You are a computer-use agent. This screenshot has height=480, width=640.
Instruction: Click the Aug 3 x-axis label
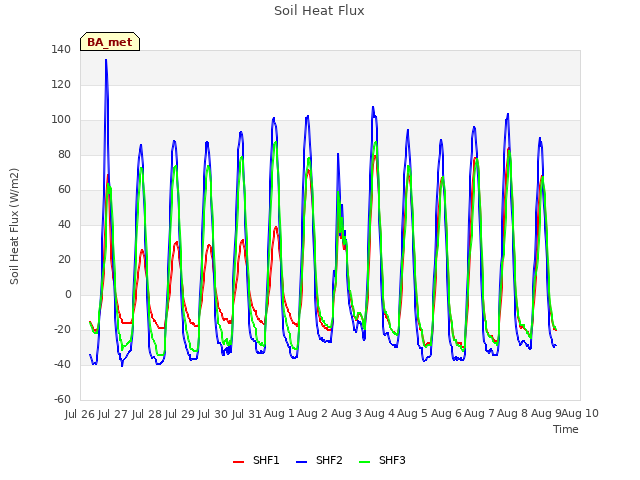coord(346,414)
